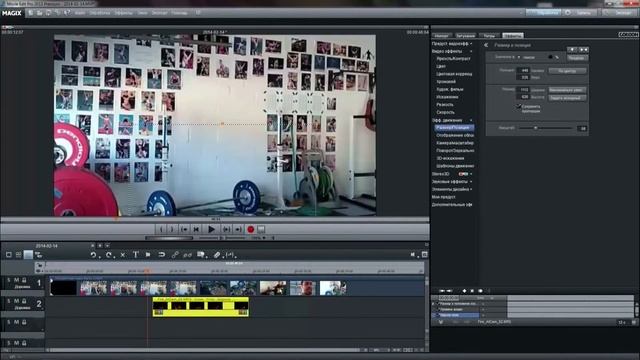Toggle the magnet snap icon
640x360 pixels.
(162, 255)
